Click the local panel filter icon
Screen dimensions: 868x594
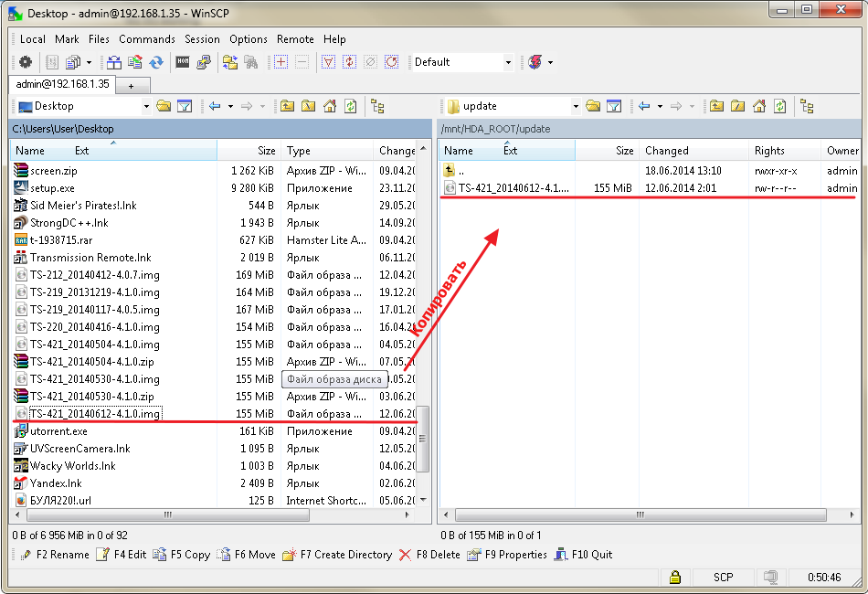pos(185,106)
